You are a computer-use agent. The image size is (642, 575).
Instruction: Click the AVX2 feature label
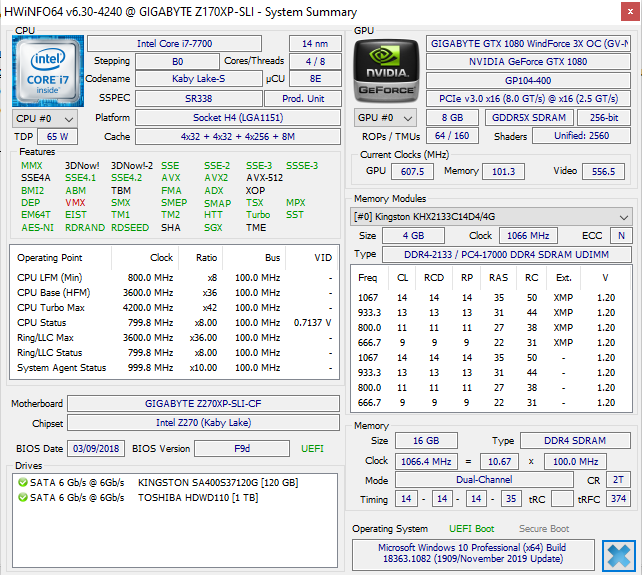(x=216, y=178)
